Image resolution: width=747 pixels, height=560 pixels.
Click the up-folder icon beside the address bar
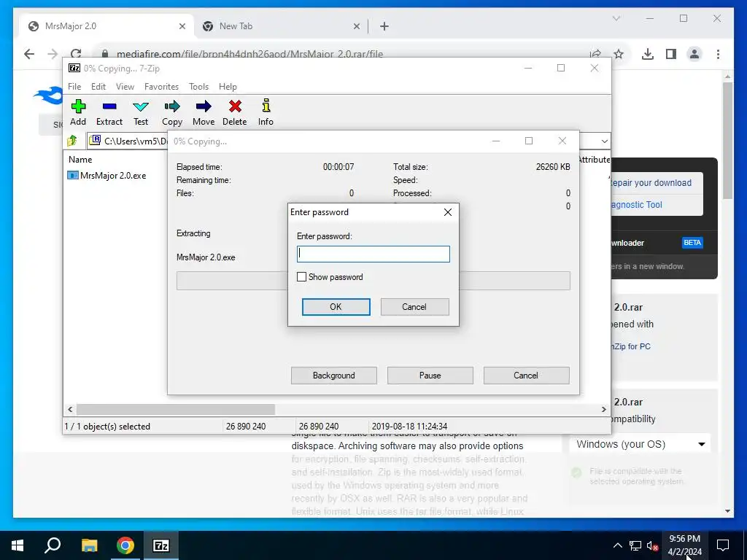pos(72,141)
